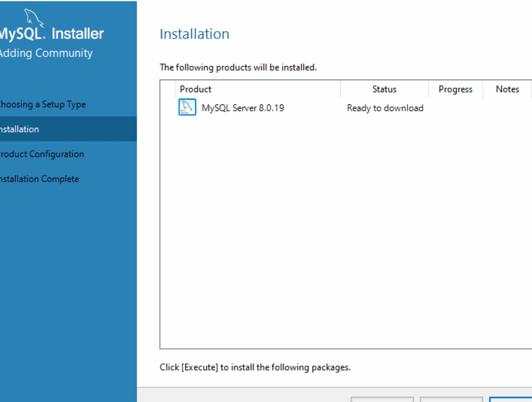Click the Product column header
The image size is (532, 402).
tap(258, 89)
